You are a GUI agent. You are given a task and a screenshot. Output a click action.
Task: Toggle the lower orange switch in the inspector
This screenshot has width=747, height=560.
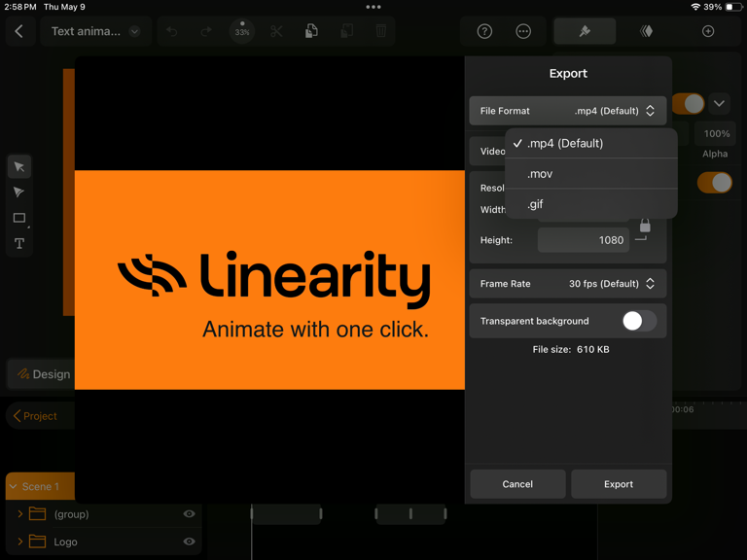click(x=715, y=183)
